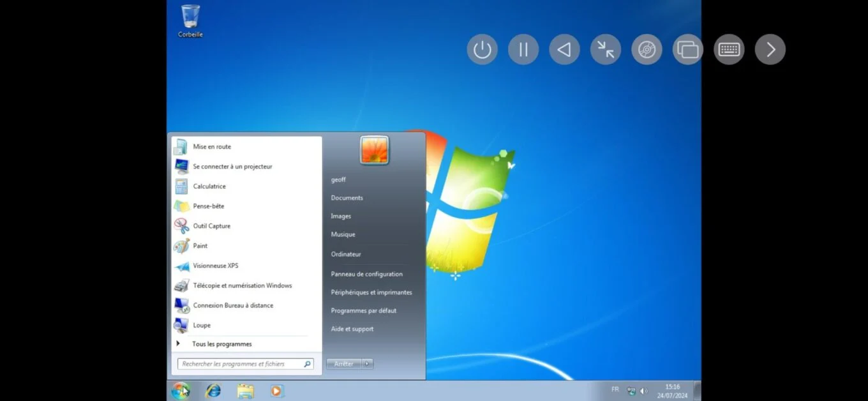The image size is (868, 401).
Task: Tap the power button in the overlay toolbar
Action: (x=482, y=49)
